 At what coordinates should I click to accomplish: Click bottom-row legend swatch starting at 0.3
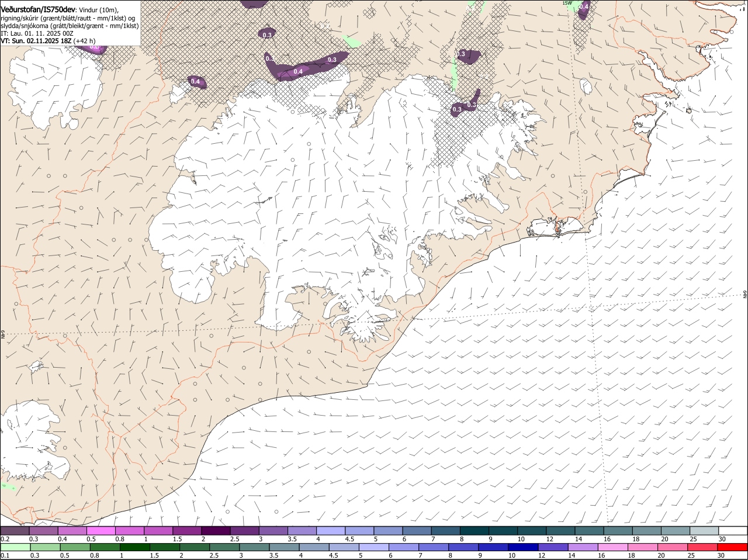[45, 547]
